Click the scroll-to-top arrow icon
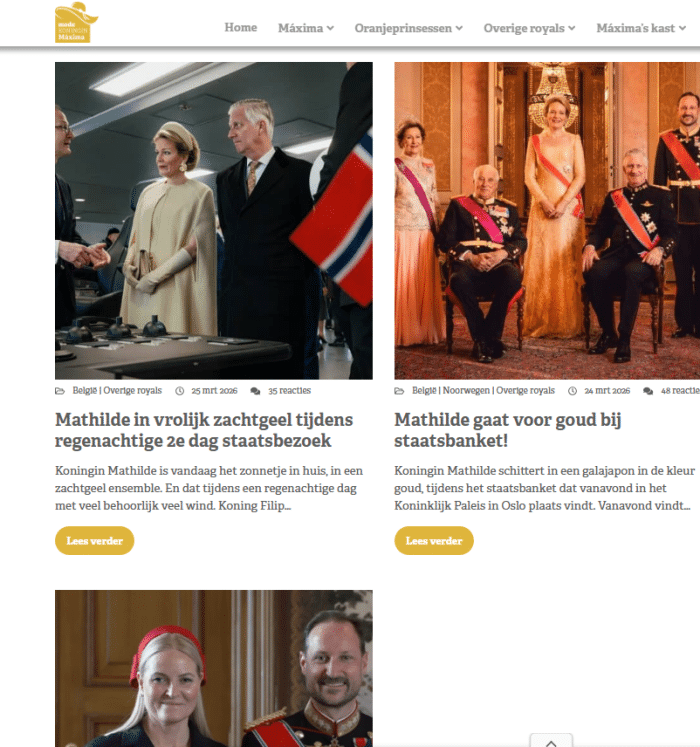The height and width of the screenshot is (747, 700). pyautogui.click(x=551, y=742)
